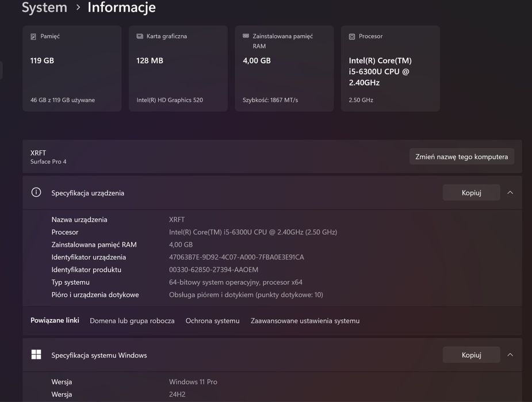The width and height of the screenshot is (532, 402).
Task: Click the 'Pióro i urządzenia dotykowe' label
Action: pyautogui.click(x=95, y=294)
